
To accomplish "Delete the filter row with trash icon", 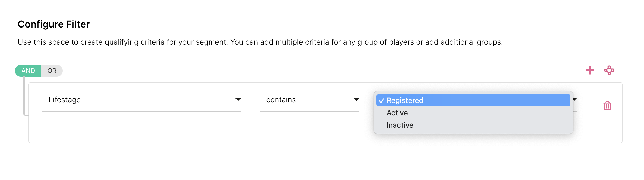I will pos(607,106).
